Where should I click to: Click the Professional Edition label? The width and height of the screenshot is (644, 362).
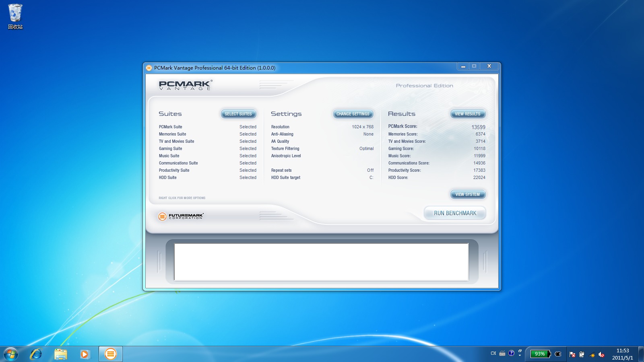(x=424, y=86)
